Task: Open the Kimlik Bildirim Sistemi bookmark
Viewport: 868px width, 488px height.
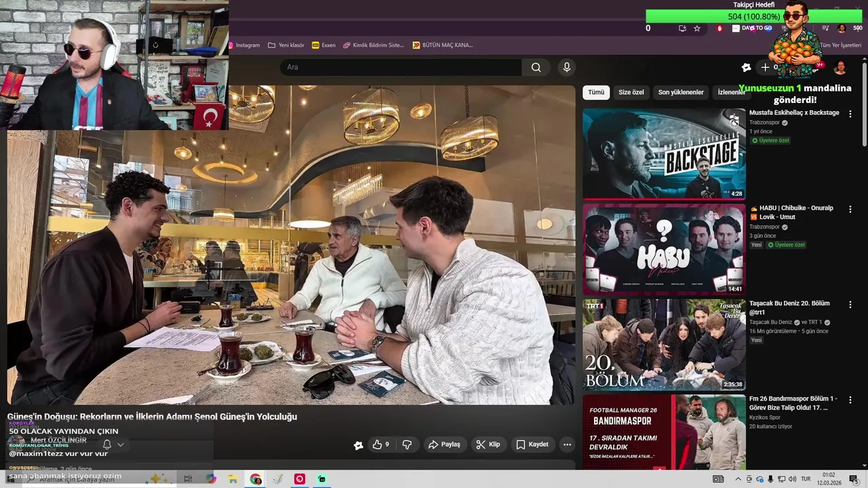Action: tap(374, 45)
